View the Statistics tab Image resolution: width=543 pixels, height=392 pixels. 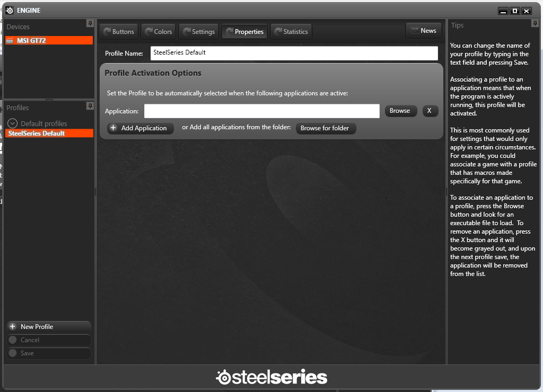point(291,31)
